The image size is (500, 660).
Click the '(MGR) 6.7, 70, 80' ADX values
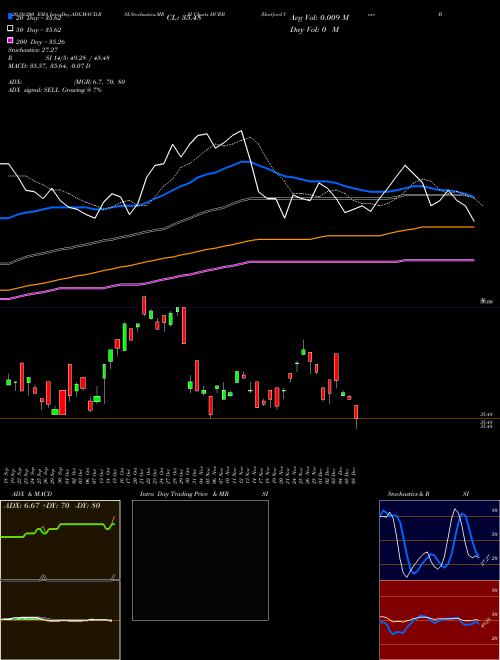[99, 82]
